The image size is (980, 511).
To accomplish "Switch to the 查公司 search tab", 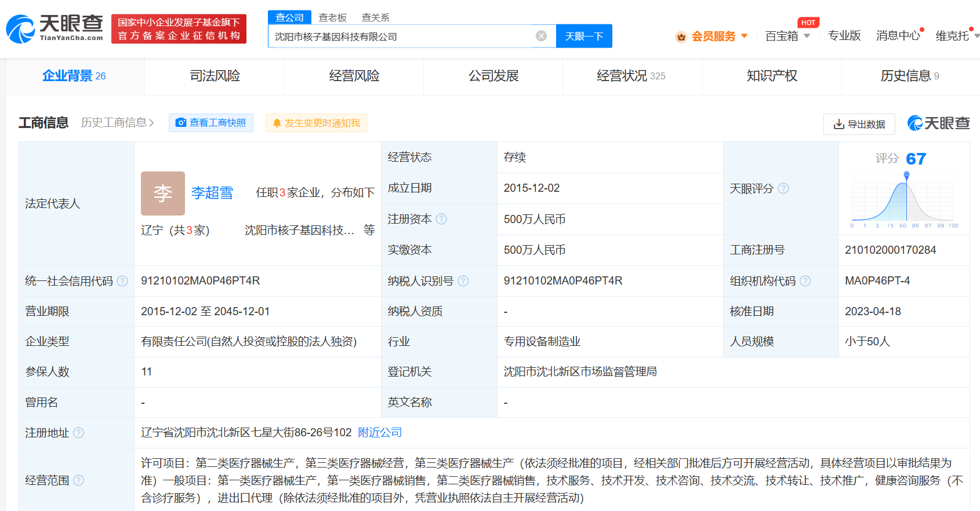I will 289,17.
